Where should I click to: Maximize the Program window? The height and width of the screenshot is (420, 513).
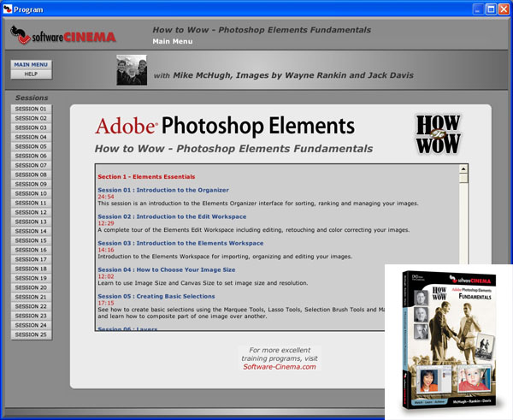[x=491, y=9]
